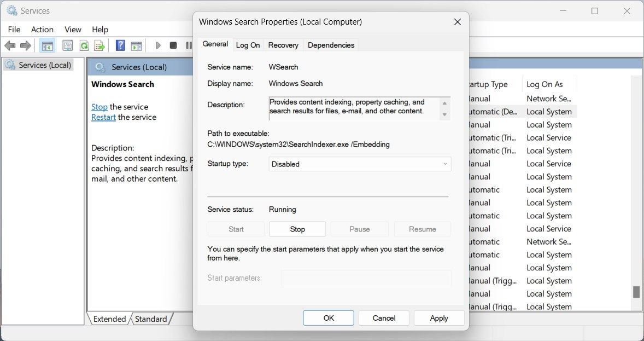644x341 pixels.
Task: Select Services (Local) in left tree pane
Action: [43, 65]
